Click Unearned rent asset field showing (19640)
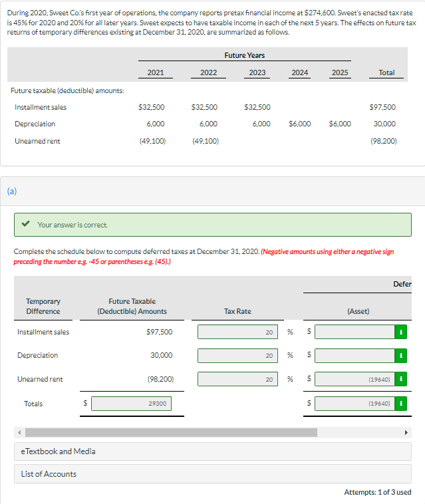The width and height of the screenshot is (425, 504). pyautogui.click(x=354, y=379)
